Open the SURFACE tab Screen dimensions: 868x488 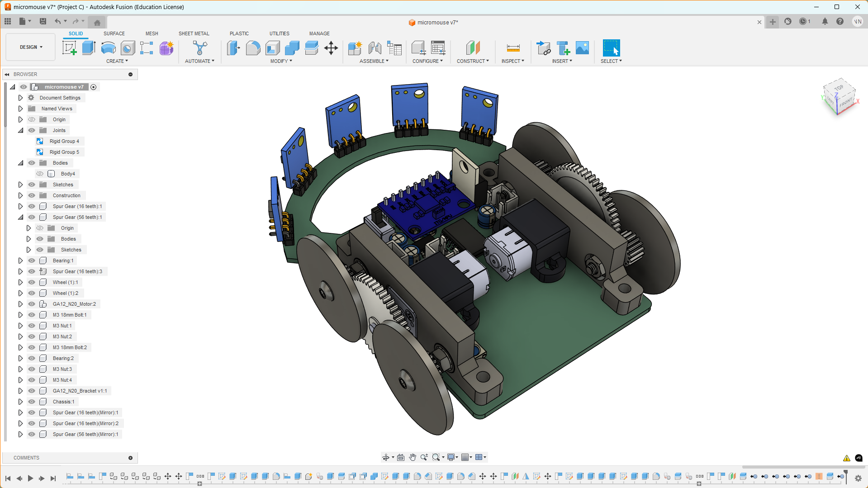point(114,33)
